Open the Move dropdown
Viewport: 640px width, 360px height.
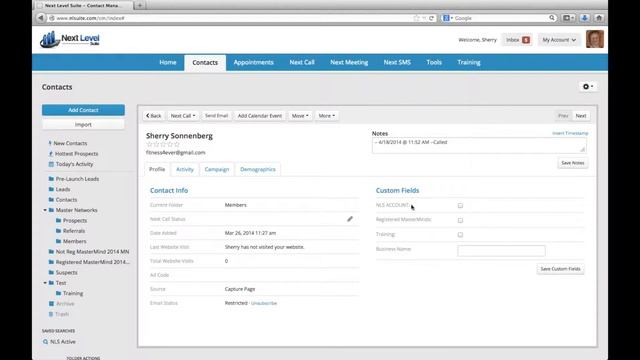click(x=300, y=116)
